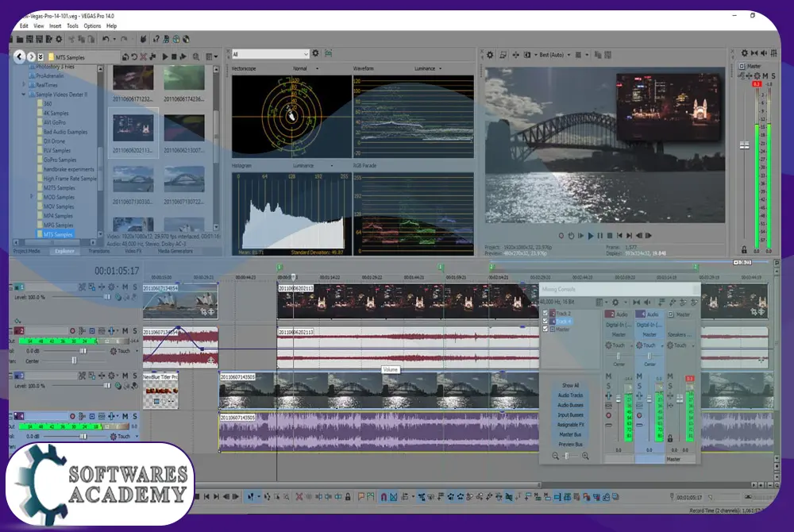Open project Properties gear in main toolbar
Screen dimensions: 794x532
59,39
